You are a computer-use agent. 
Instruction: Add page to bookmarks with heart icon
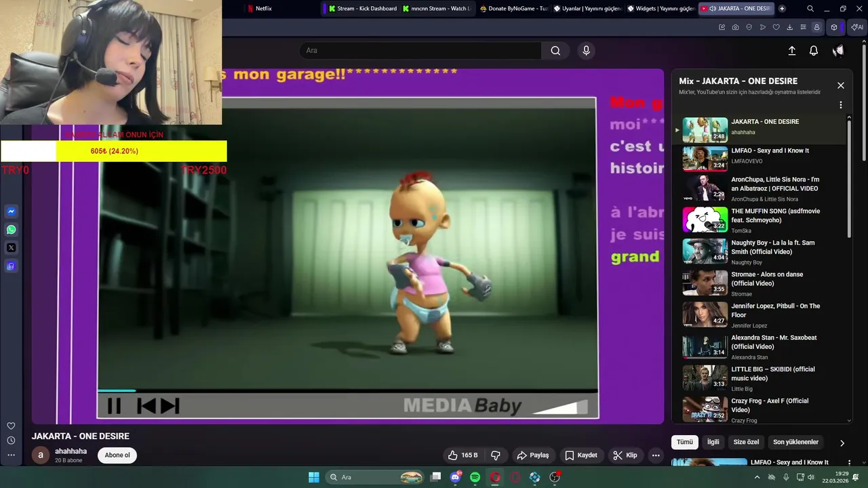pos(776,27)
